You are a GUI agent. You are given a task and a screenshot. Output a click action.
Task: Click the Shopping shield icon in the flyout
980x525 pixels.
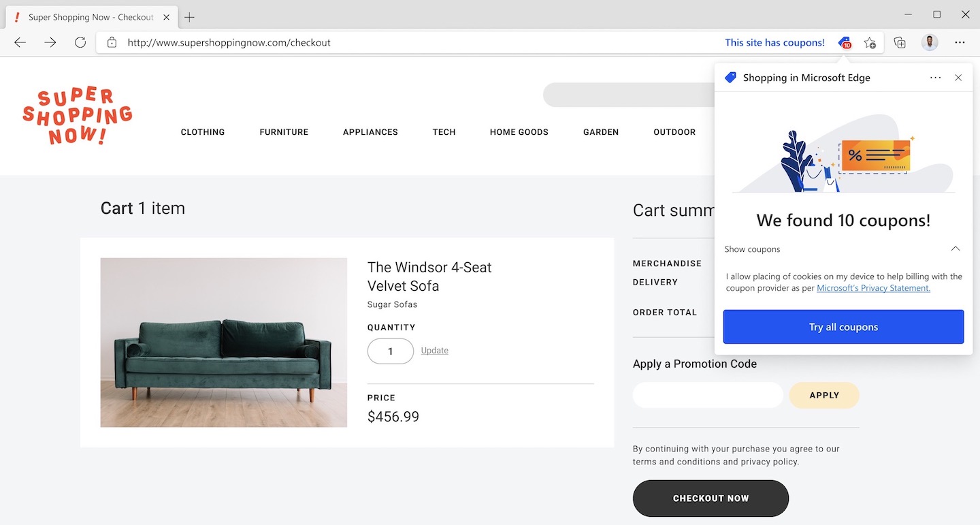[x=730, y=78]
